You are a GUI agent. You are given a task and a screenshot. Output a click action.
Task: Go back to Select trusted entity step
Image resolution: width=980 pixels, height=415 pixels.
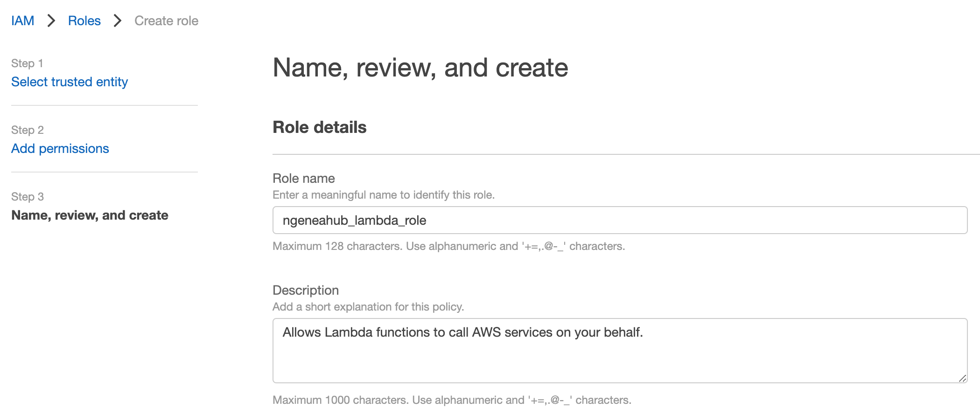tap(70, 82)
